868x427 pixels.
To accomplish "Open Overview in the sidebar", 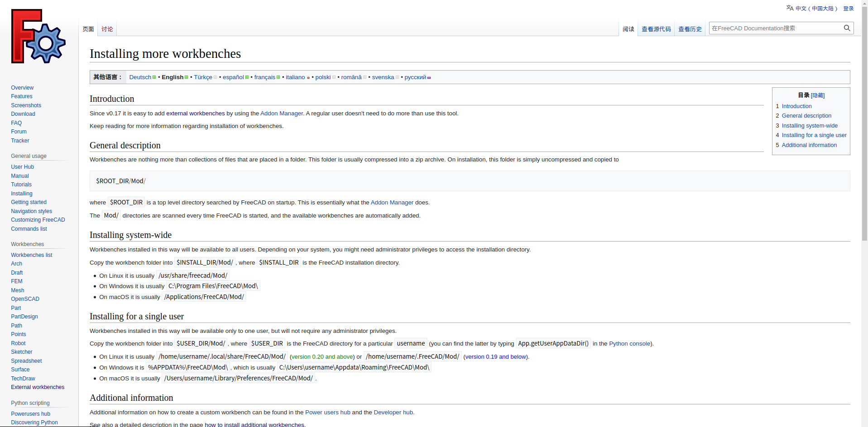I will (x=22, y=88).
